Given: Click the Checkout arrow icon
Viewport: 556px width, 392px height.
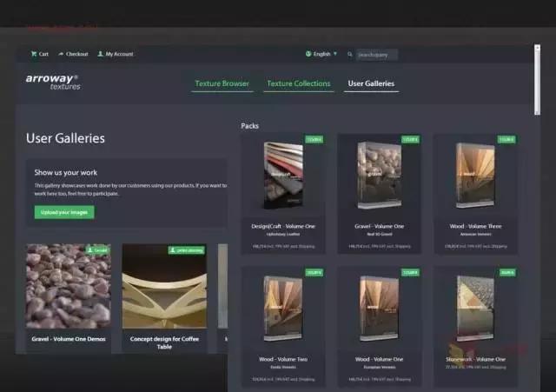Looking at the screenshot, I should click(61, 54).
